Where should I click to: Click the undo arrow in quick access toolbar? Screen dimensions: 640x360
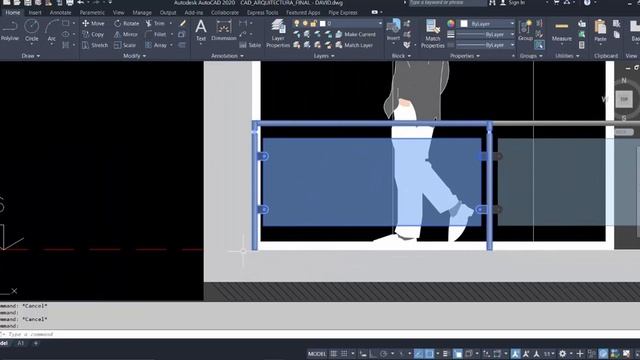[81, 3]
